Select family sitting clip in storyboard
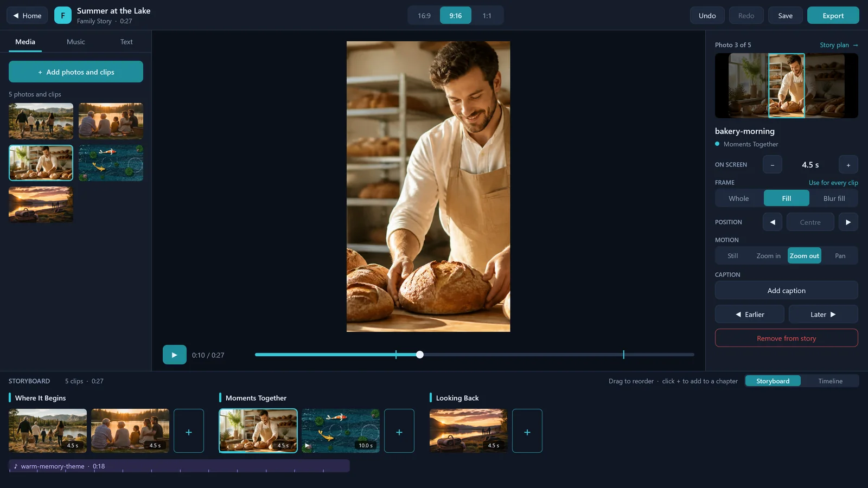This screenshot has width=868, height=488. (130, 431)
